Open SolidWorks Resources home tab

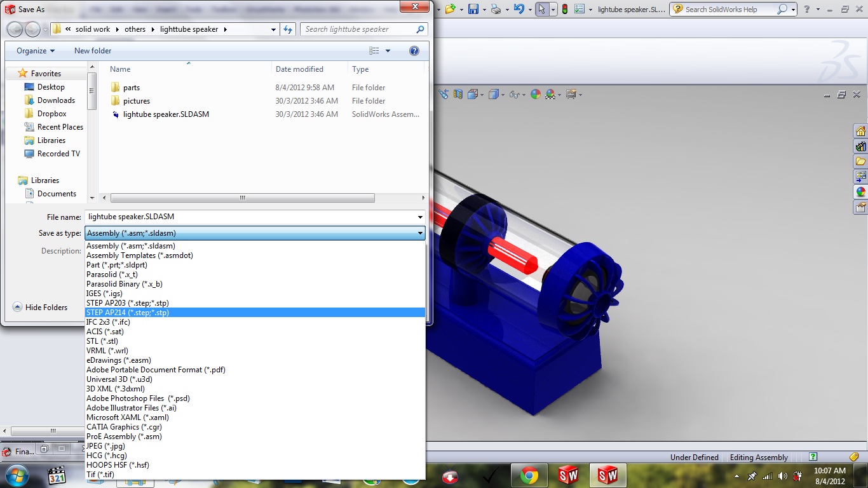click(x=860, y=132)
